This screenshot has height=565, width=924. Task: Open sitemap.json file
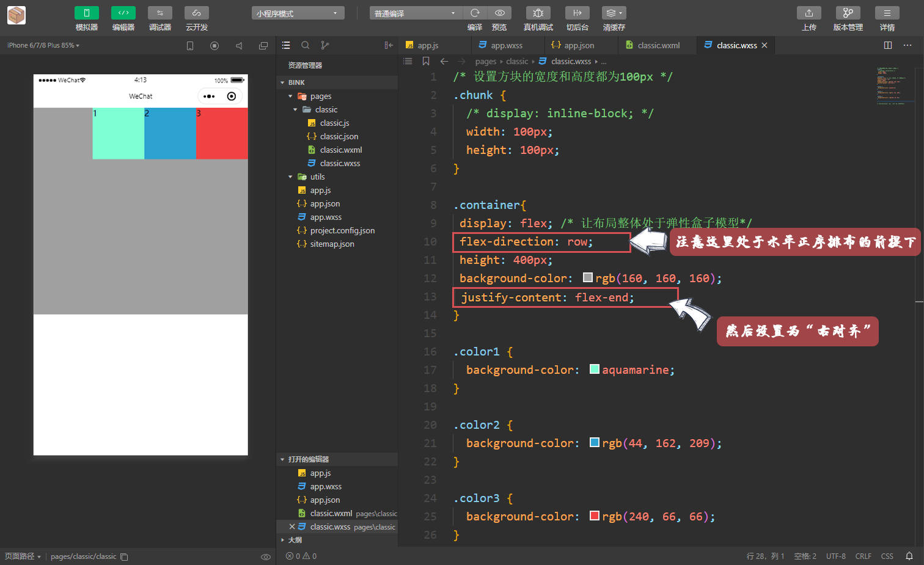337,244
